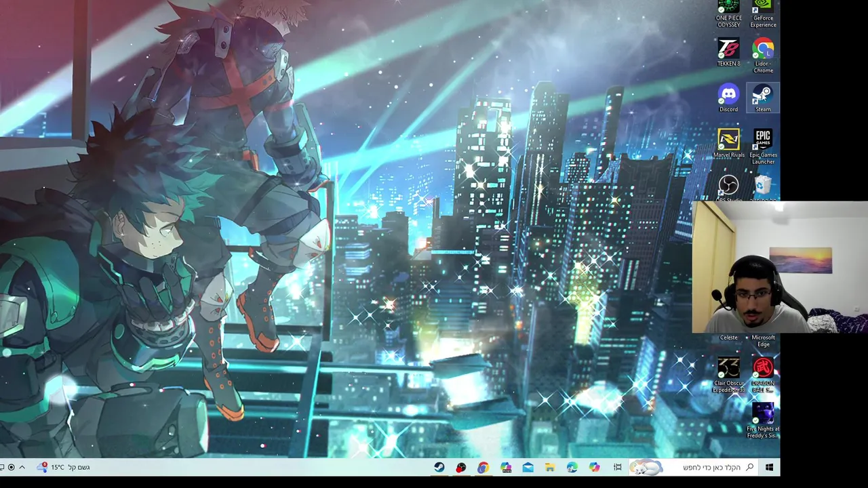Select the DRAGON BALL desktop icon
Screen dimensions: 868x488
[763, 375]
